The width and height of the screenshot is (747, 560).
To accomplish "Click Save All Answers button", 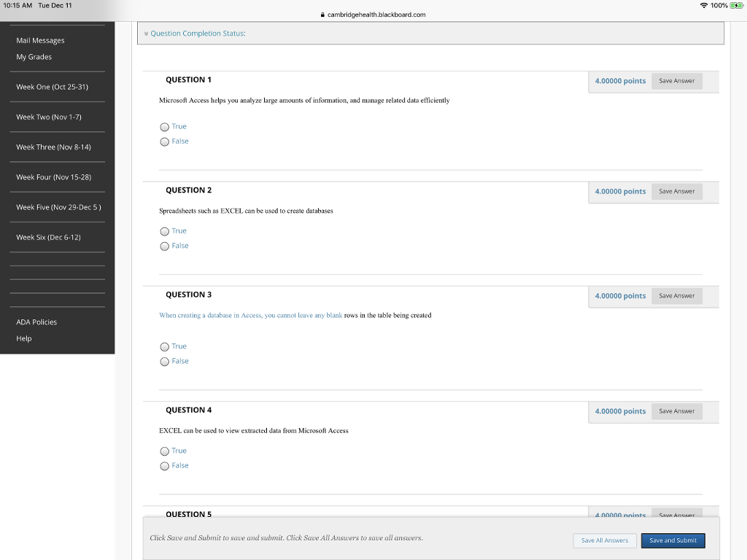I will click(605, 540).
